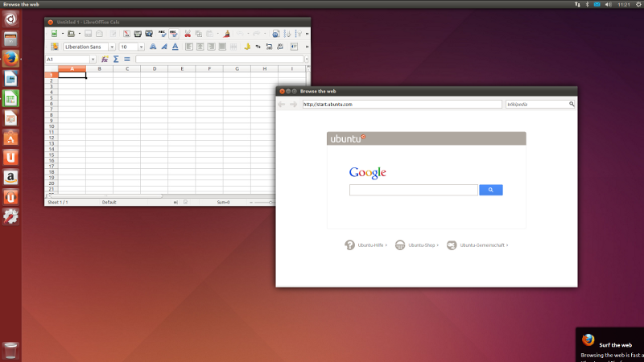Select column header D

(154, 69)
